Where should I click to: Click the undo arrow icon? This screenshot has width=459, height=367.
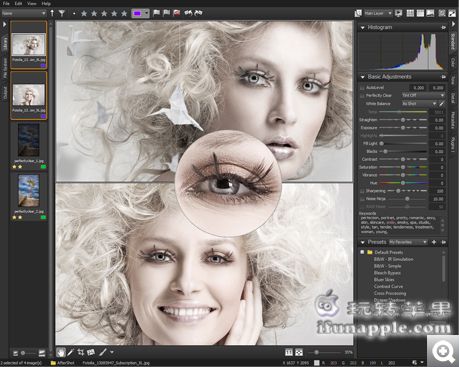tap(188, 13)
